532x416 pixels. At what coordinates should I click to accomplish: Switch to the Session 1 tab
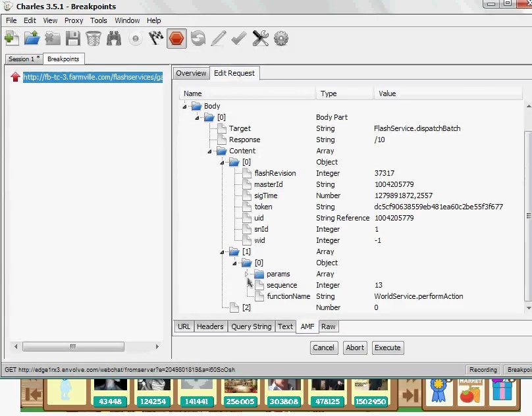click(x=24, y=59)
